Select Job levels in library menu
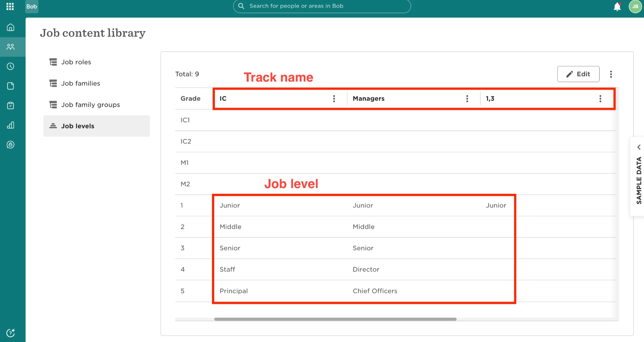Image resolution: width=644 pixels, height=342 pixels. point(97,126)
